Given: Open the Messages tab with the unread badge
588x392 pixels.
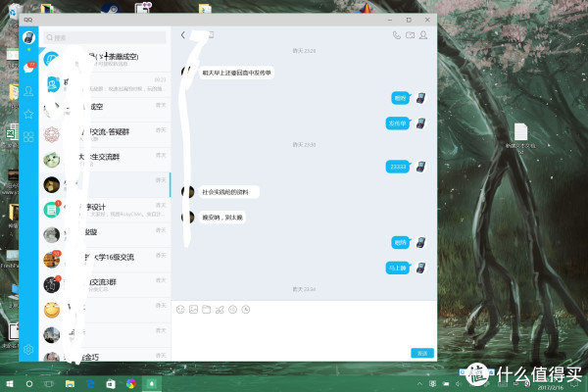Looking at the screenshot, I should 28,68.
